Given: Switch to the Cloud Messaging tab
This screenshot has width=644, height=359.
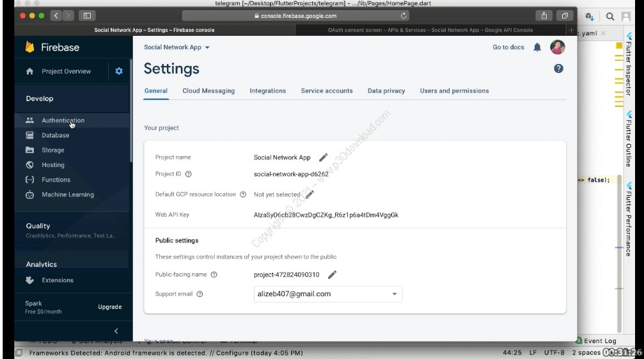Looking at the screenshot, I should point(208,91).
